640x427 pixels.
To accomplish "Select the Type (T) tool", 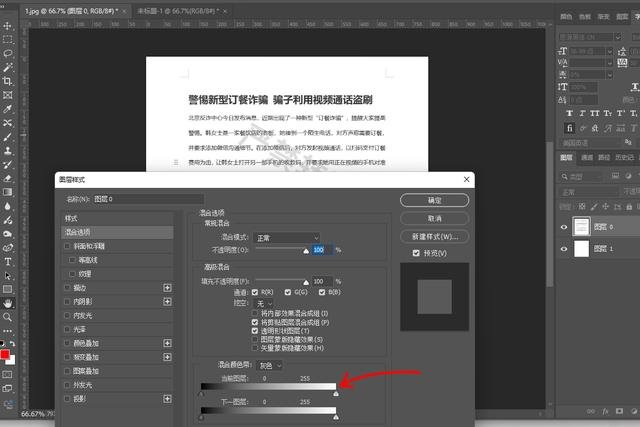I will click(x=8, y=259).
